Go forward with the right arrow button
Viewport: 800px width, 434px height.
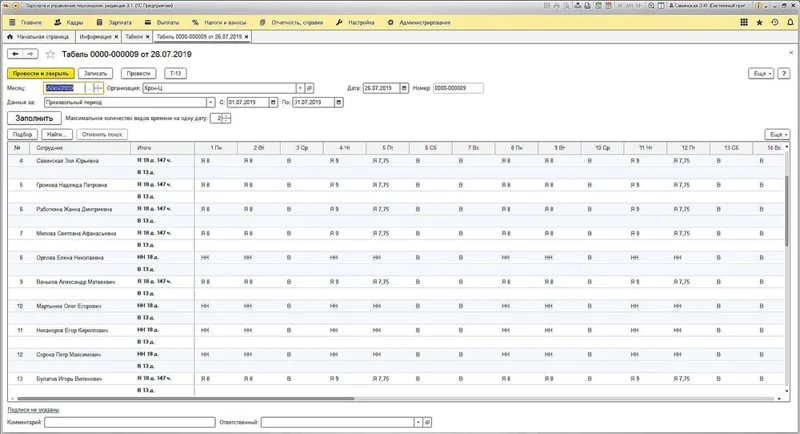[x=30, y=54]
